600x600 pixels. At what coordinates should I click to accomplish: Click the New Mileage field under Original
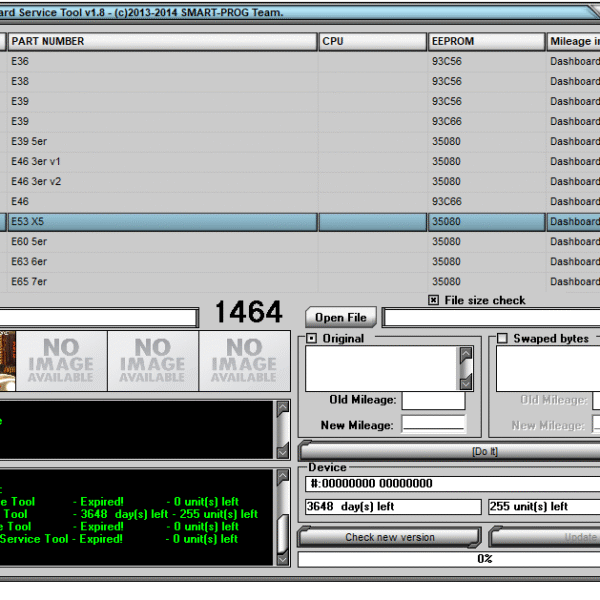click(x=433, y=424)
